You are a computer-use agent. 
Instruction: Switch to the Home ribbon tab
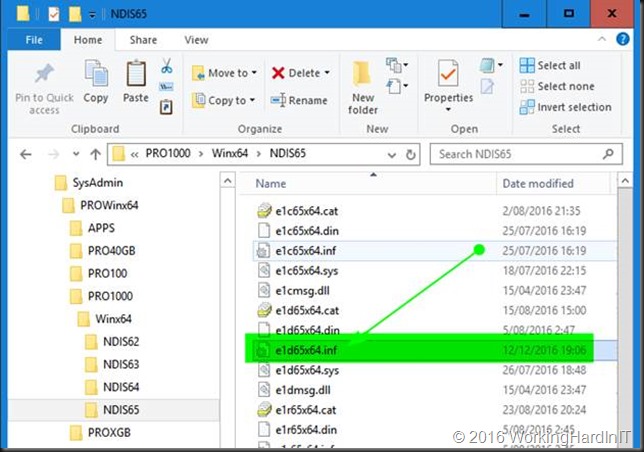click(88, 40)
